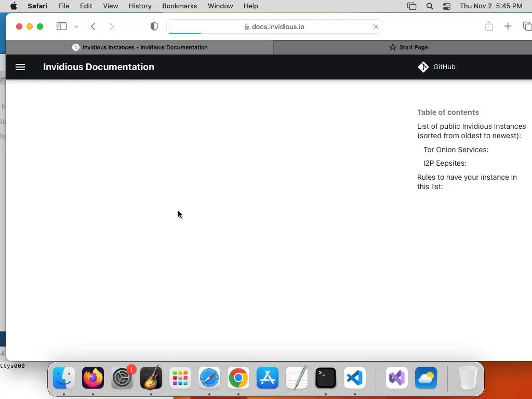The image size is (532, 399).
Task: Go back using the back arrow
Action: [94, 26]
